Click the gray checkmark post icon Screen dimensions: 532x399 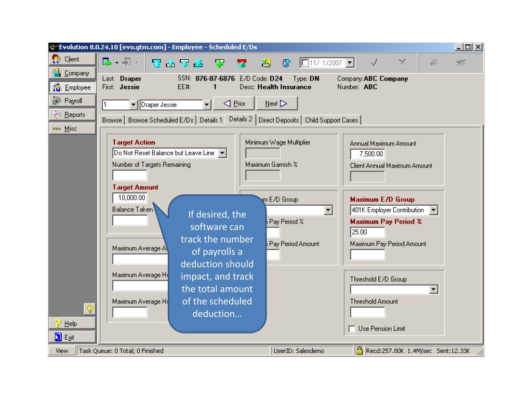click(374, 63)
